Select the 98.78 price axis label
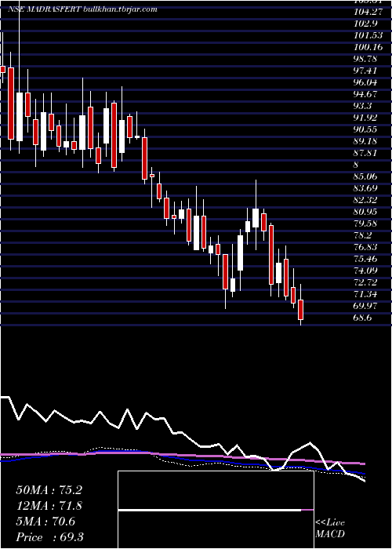Screen dimensions: 392x549 tap(365, 59)
